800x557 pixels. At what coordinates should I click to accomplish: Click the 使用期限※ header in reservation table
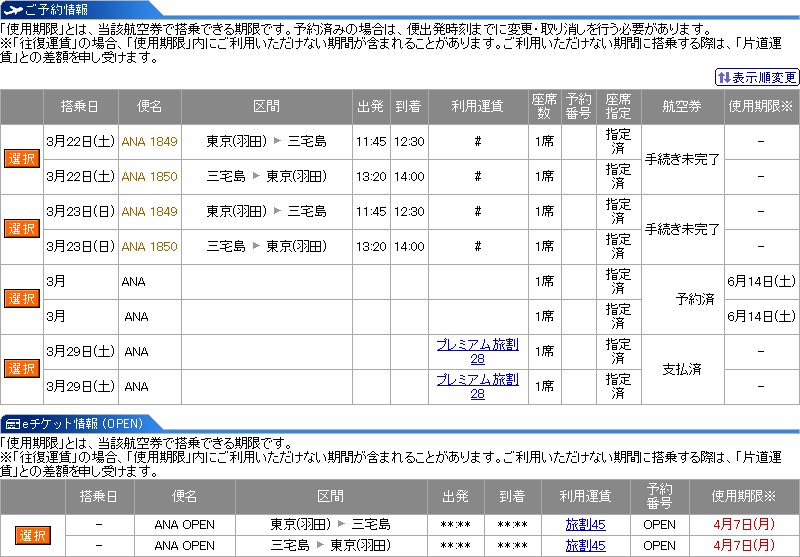point(761,107)
